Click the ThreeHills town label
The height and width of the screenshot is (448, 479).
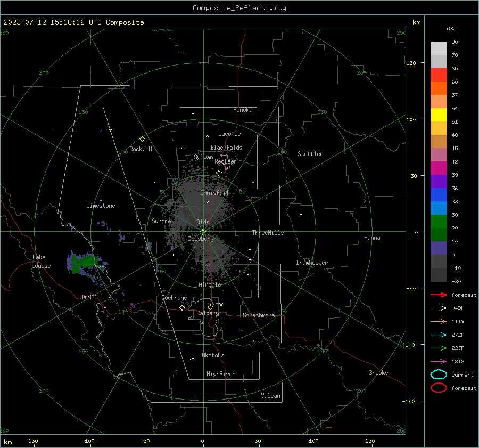pos(268,233)
